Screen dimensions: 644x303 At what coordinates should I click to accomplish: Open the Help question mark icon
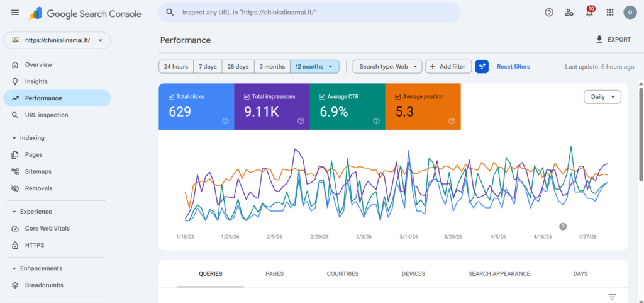click(x=549, y=13)
